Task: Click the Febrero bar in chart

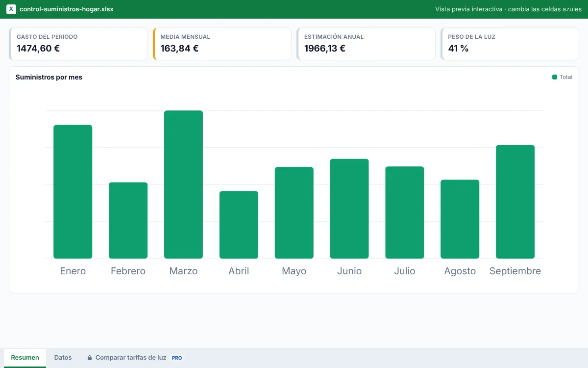Action: click(x=128, y=220)
